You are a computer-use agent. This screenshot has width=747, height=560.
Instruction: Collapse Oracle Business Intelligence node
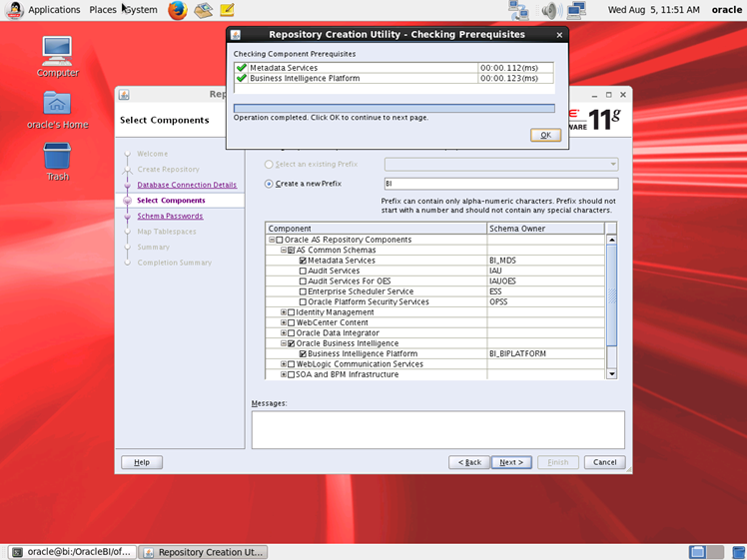point(283,343)
